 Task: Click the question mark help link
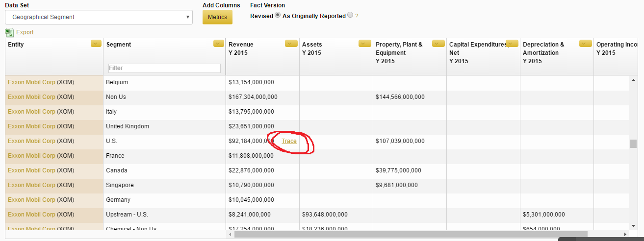point(357,16)
